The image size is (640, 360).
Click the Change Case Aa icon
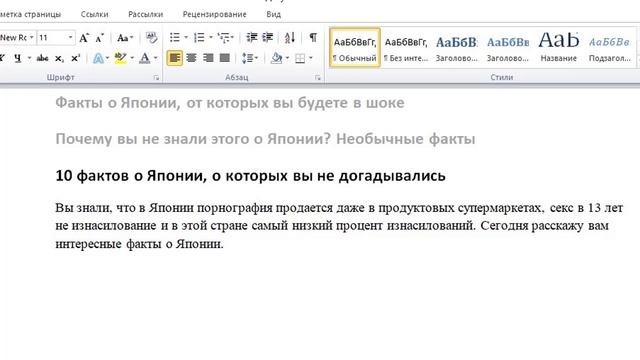point(122,38)
